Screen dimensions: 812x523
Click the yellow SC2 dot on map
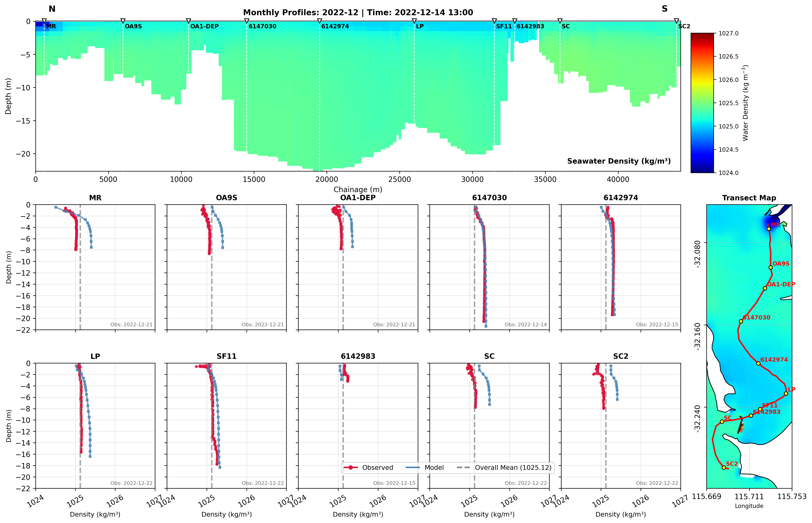[x=724, y=468]
